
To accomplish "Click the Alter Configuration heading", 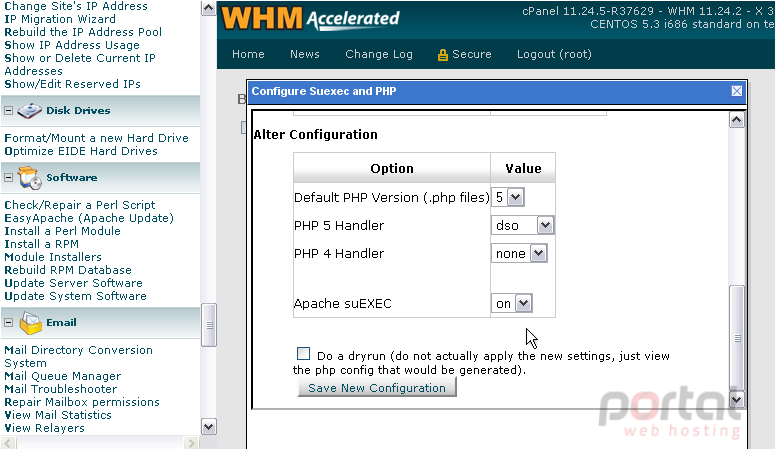I will [315, 135].
